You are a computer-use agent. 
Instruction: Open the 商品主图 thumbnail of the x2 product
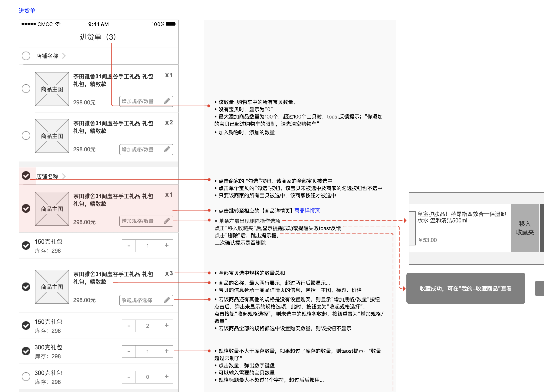point(52,136)
